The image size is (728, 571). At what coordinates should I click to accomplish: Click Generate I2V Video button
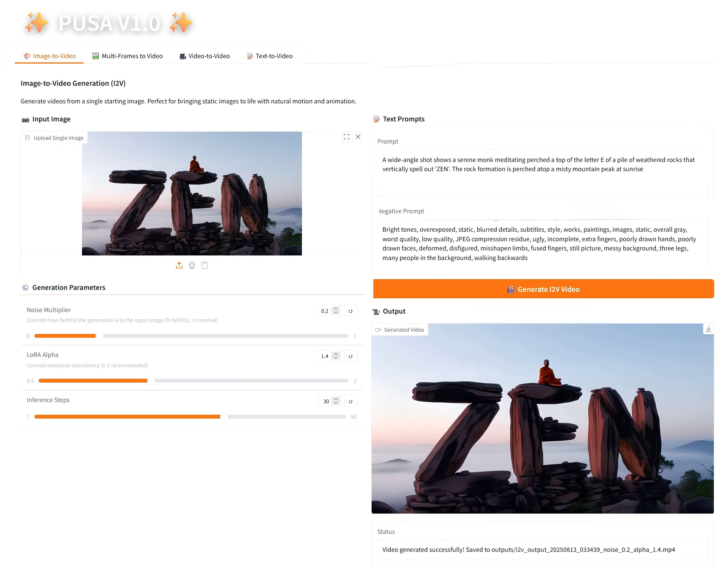pos(543,289)
